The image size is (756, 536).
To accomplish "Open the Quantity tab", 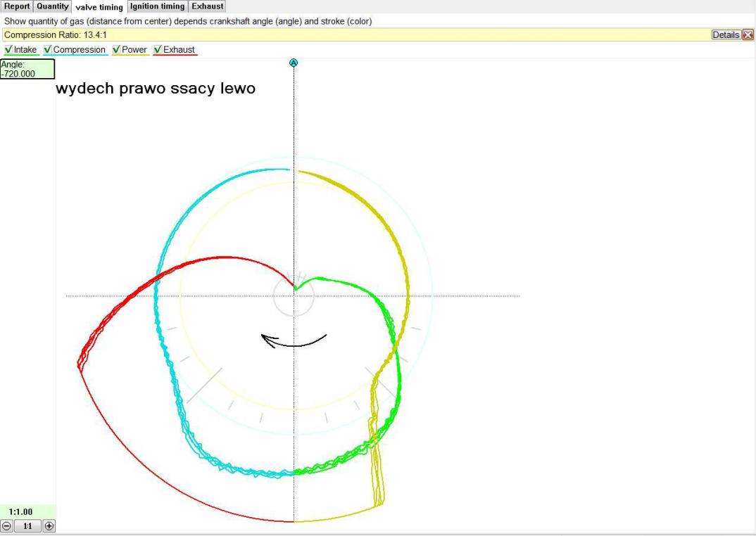I will [53, 6].
